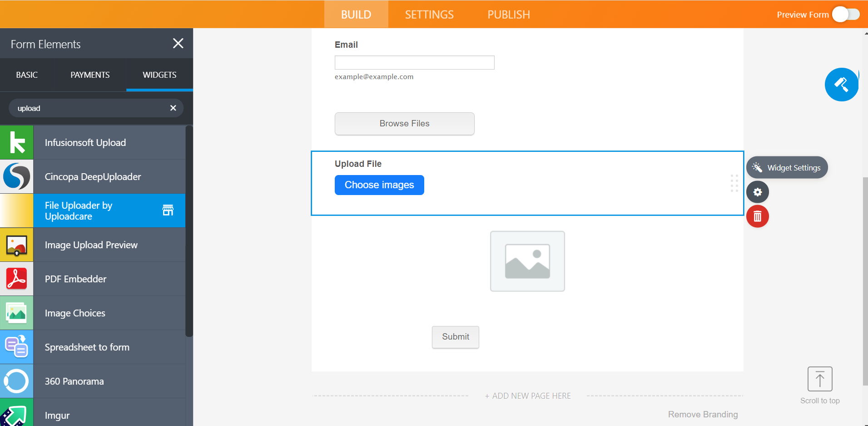Clear the upload search query
The image size is (868, 426).
point(173,108)
